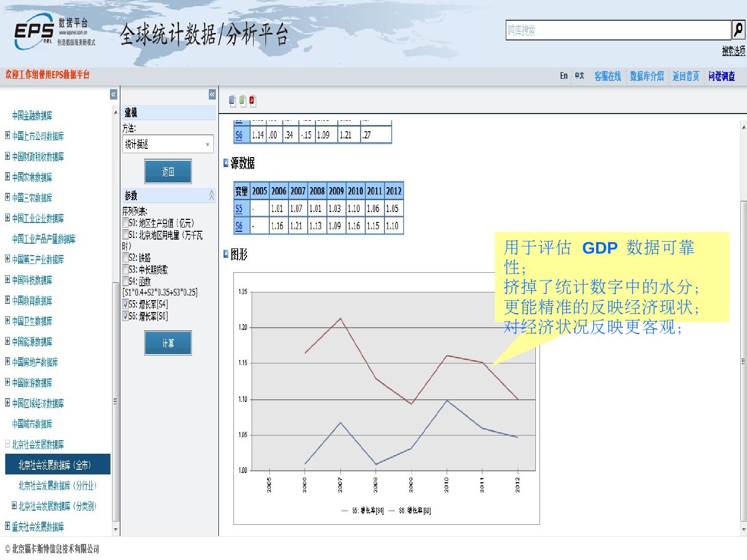Uncheck S5 增长率[S4] checkbox
Viewport: 747px width, 560px height.
coord(126,304)
